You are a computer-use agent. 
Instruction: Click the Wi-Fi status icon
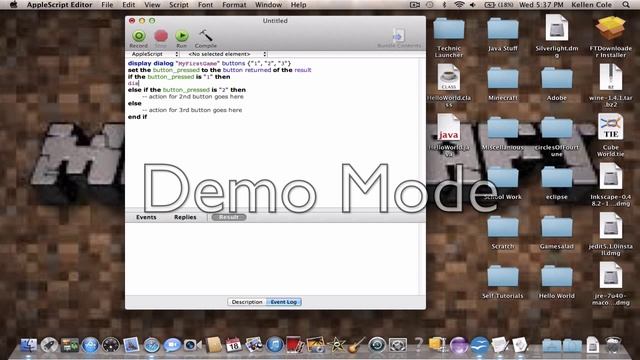pos(459,5)
